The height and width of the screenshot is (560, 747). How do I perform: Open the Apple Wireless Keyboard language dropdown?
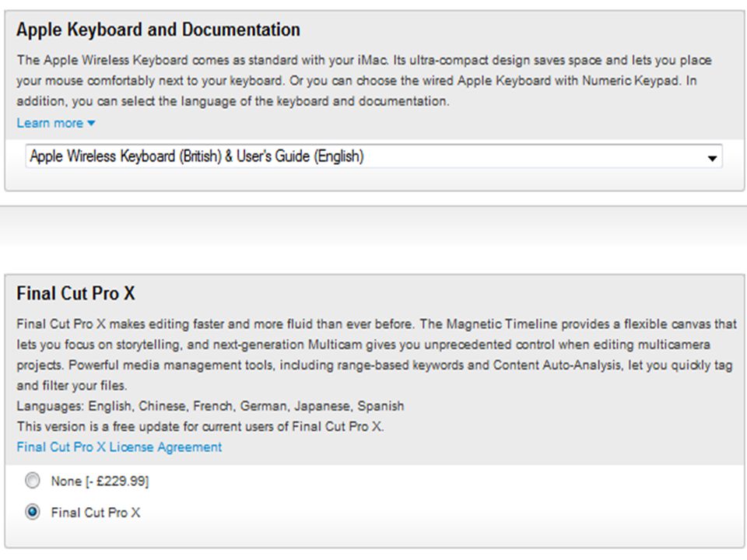374,156
